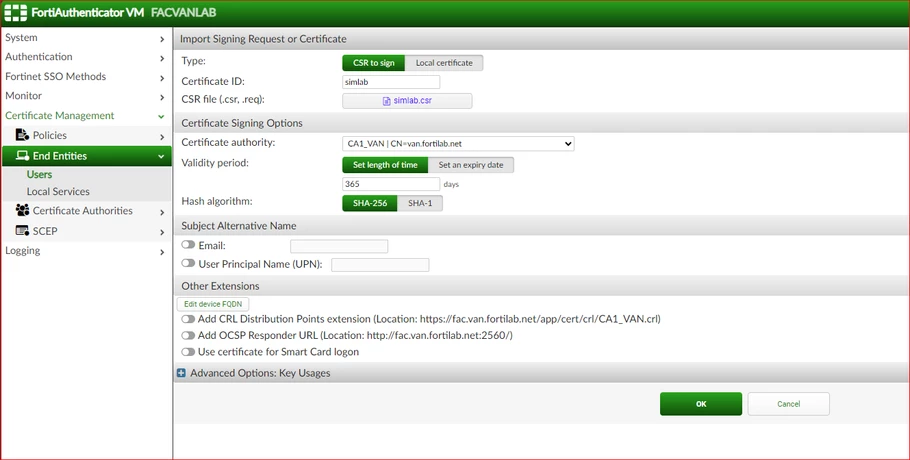Collapse Certificate Management chevron
The height and width of the screenshot is (460, 910).
click(x=161, y=117)
